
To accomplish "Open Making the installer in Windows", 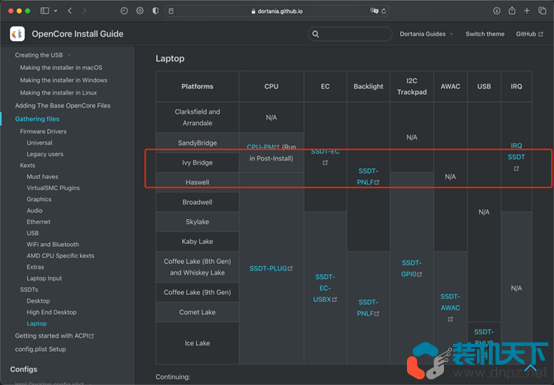I will click(x=64, y=80).
